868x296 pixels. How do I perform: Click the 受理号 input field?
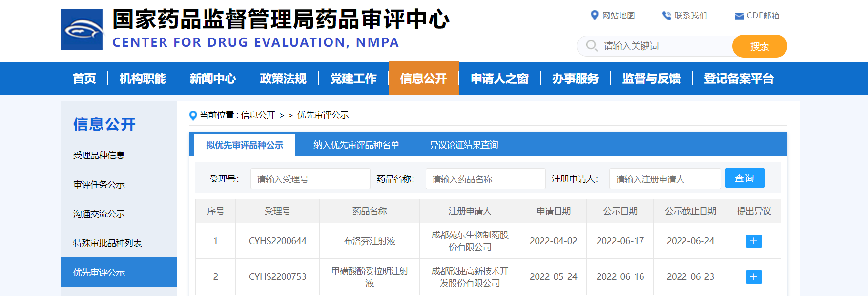(310, 179)
